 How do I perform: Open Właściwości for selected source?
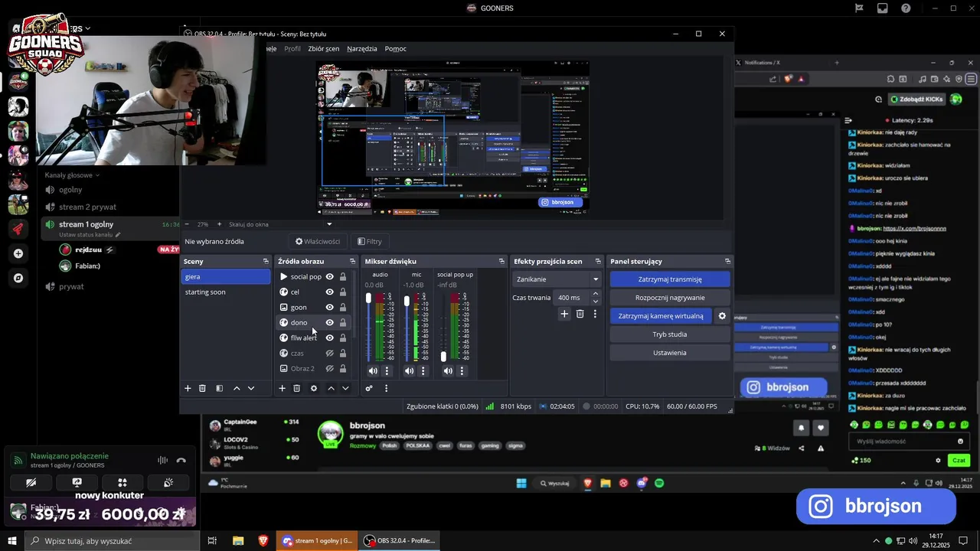pos(318,242)
